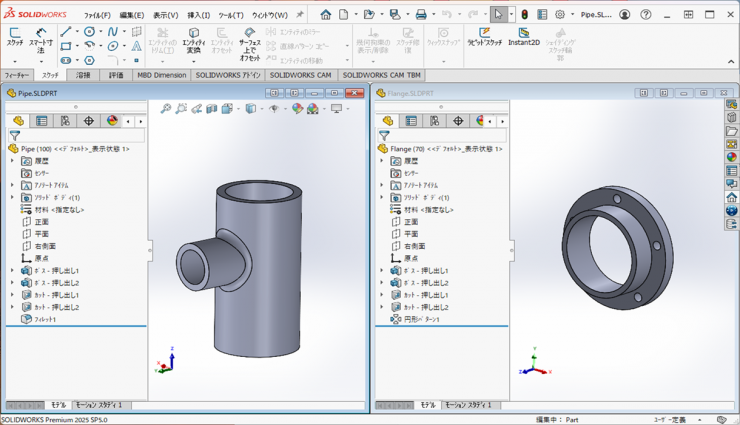Click the Convert Entities (エンティティ変換) icon
The width and height of the screenshot is (740, 425).
coord(193,37)
